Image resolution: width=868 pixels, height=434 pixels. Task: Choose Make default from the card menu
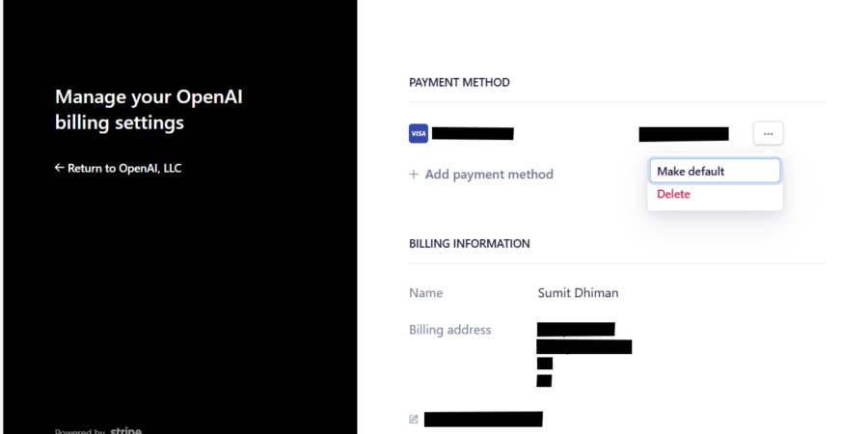715,171
